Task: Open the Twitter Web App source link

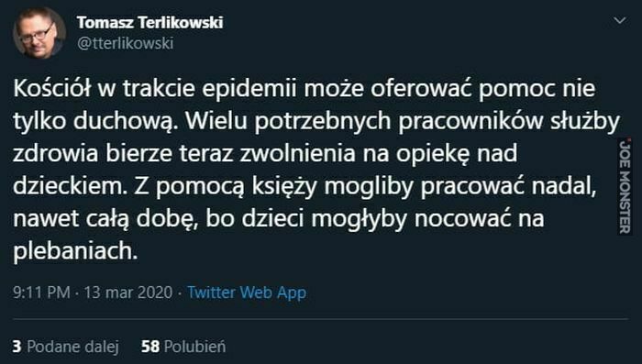Action: [x=247, y=292]
